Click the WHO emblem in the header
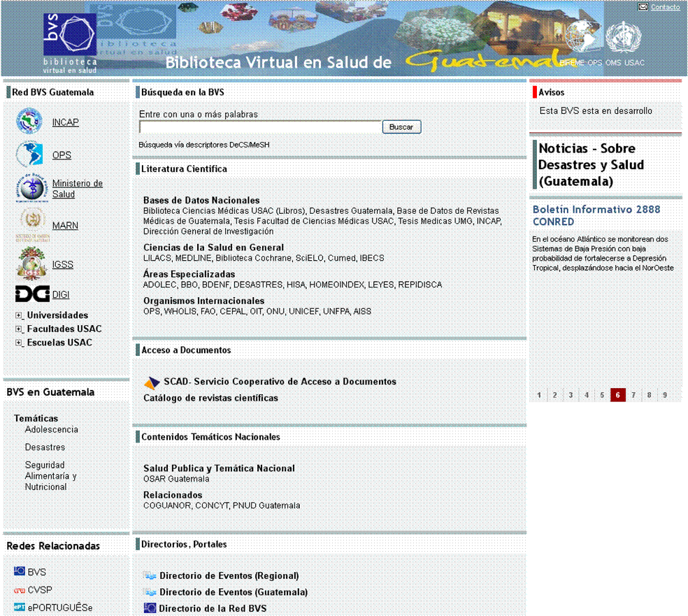Screen dimensions: 688x616 tap(624, 37)
